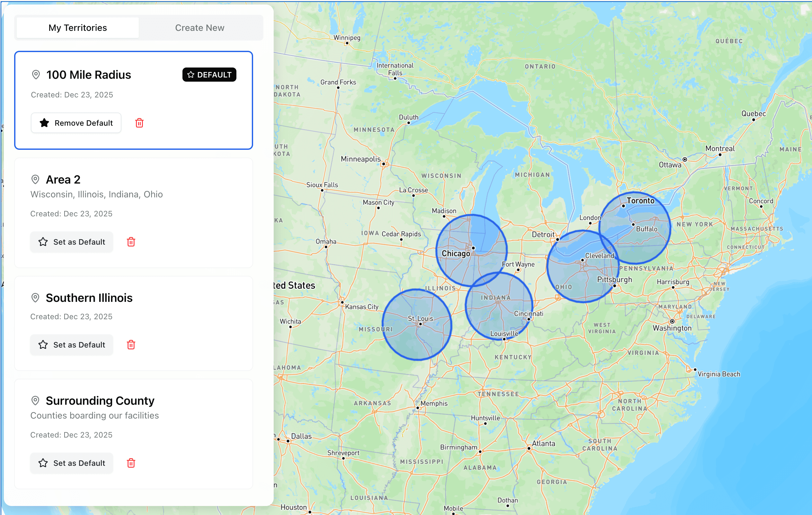Click the pin icon beside Southern Illinois
The image size is (812, 515).
tap(35, 298)
